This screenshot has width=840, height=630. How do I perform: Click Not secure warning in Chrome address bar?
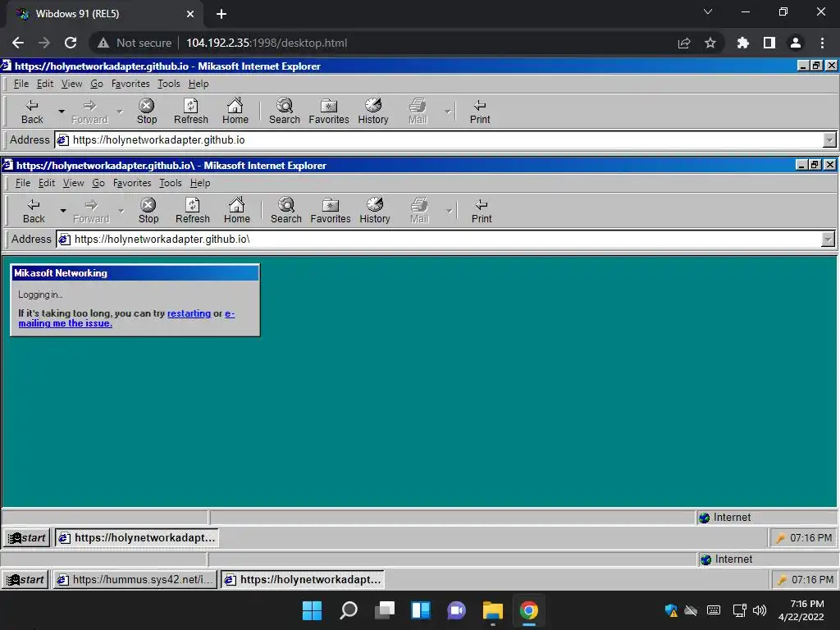point(135,43)
